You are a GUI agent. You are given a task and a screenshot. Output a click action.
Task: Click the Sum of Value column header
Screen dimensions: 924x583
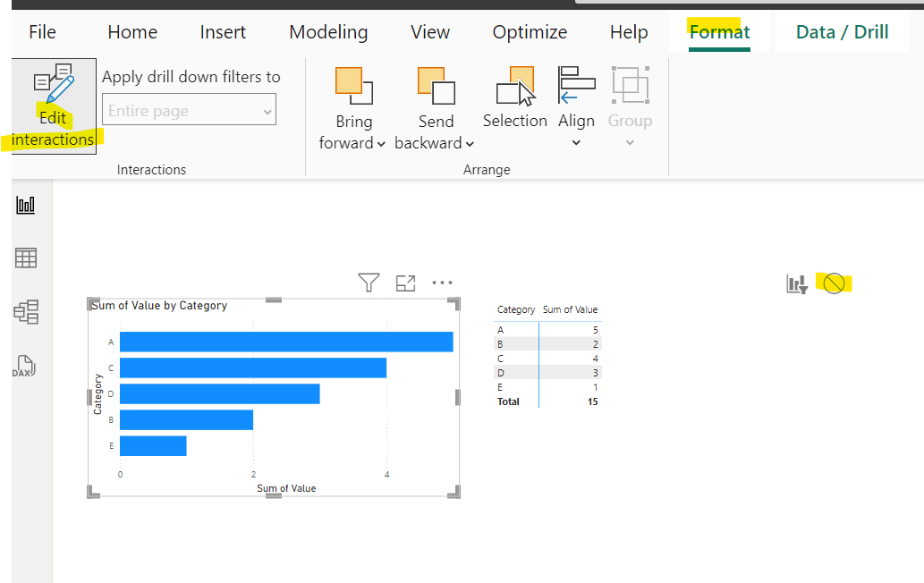pos(570,309)
